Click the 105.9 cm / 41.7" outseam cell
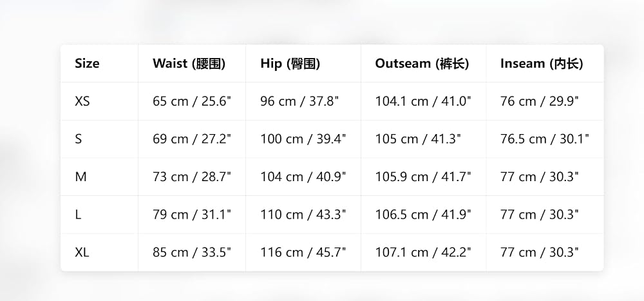The width and height of the screenshot is (644, 301). (x=423, y=177)
